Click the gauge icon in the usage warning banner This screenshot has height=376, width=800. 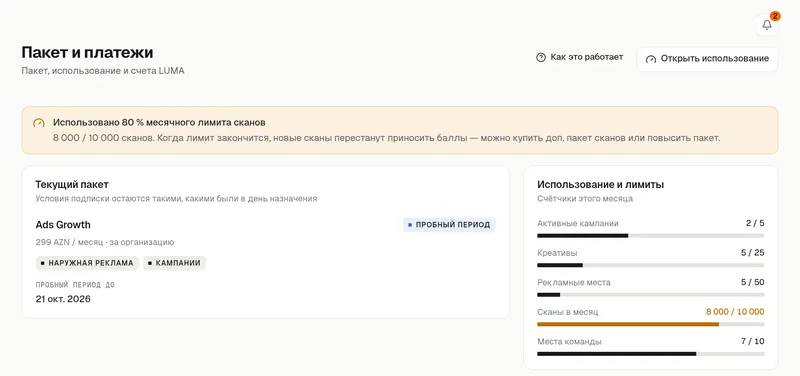[x=39, y=123]
